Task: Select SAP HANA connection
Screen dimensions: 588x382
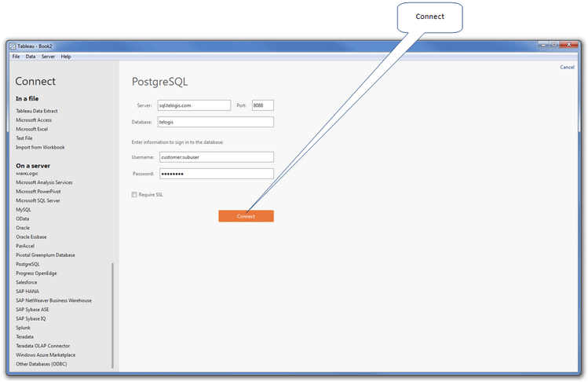Action: click(x=27, y=291)
